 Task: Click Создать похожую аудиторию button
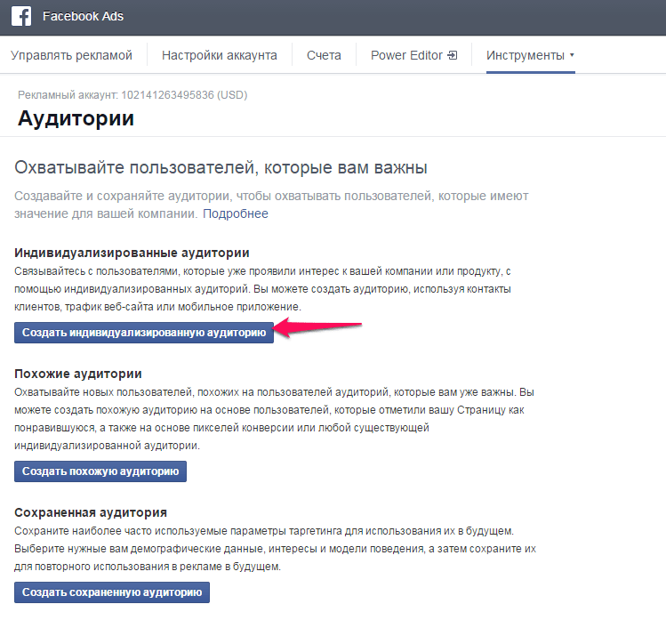tap(100, 471)
